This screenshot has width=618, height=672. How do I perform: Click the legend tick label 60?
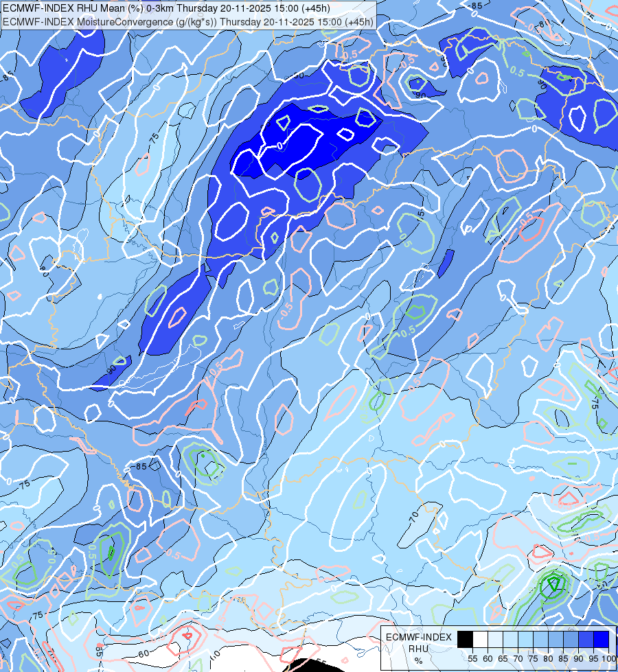[488, 659]
